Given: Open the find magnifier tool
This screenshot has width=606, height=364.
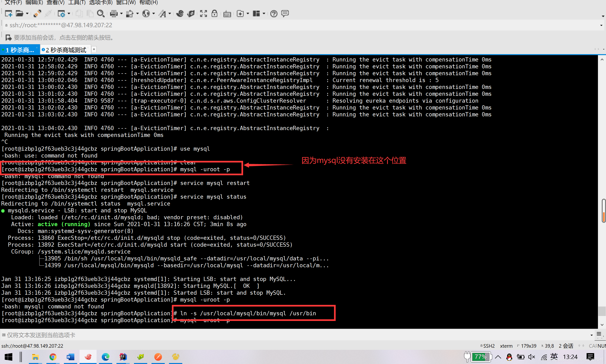Looking at the screenshot, I should click(x=101, y=13).
